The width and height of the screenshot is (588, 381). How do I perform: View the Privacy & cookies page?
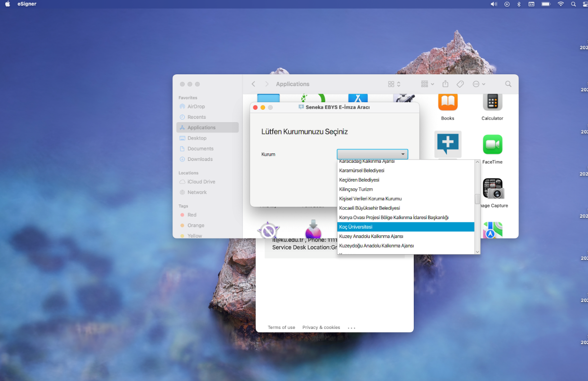pos(321,327)
